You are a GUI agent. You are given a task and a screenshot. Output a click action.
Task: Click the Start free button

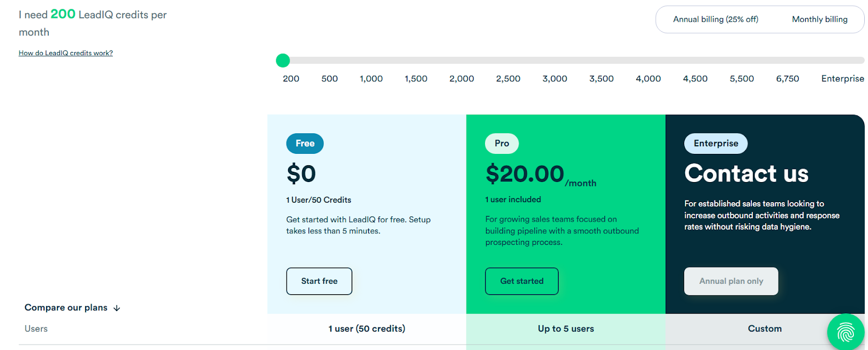point(319,281)
